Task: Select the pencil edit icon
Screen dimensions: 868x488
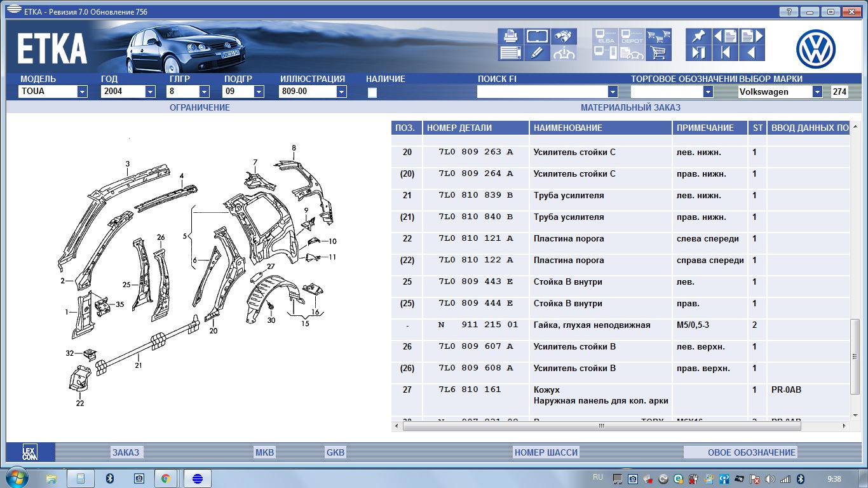Action: 537,53
